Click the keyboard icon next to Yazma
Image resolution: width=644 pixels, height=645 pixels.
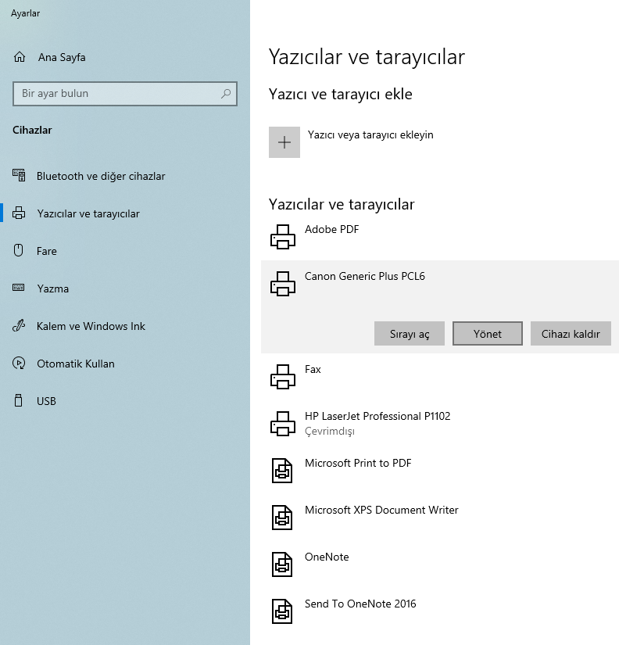pyautogui.click(x=19, y=288)
